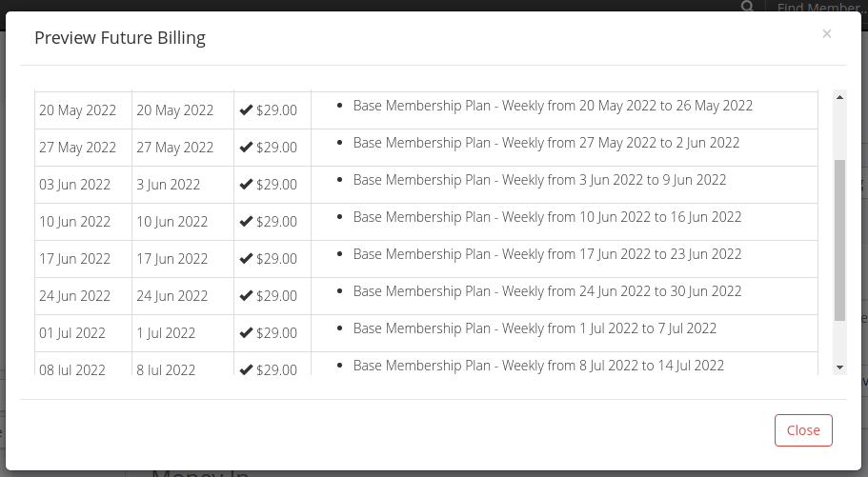Click the checkmark icon for 03 Jun 2022
The width and height of the screenshot is (868, 477).
pos(247,185)
